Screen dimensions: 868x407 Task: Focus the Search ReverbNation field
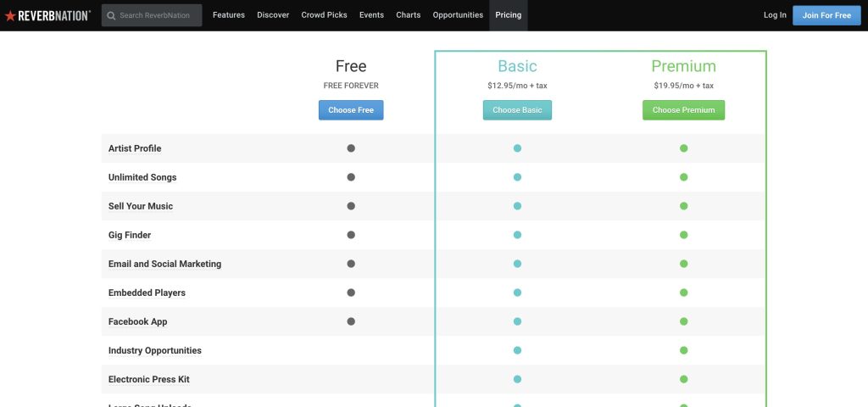click(x=152, y=15)
